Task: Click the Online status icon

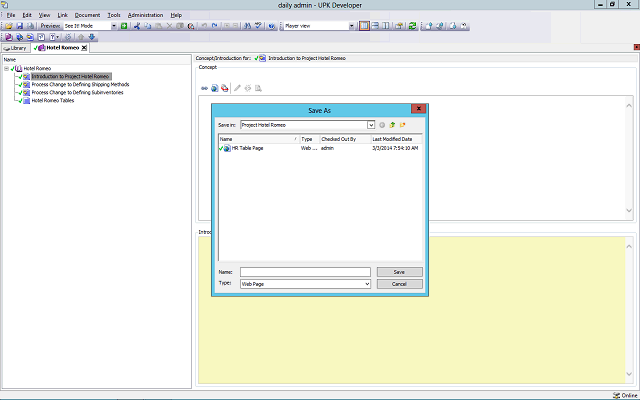Action: click(616, 395)
